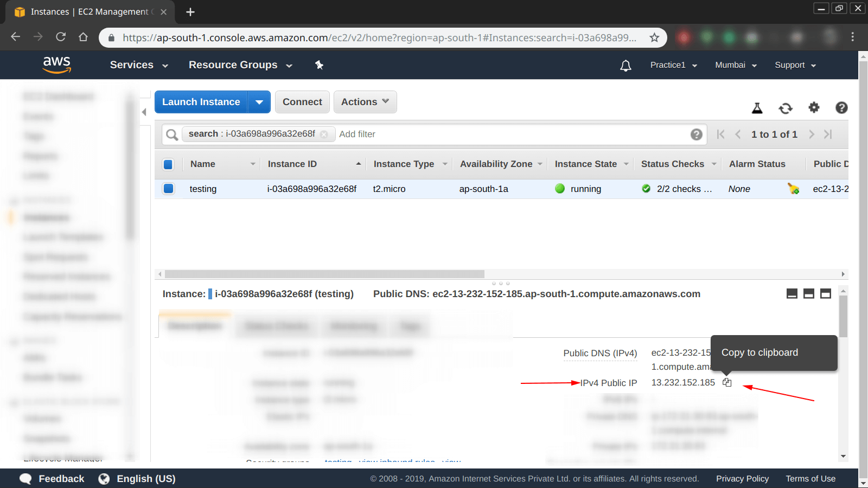The image size is (868, 488).
Task: Click the 13.232.152.185 IP address value
Action: (683, 382)
